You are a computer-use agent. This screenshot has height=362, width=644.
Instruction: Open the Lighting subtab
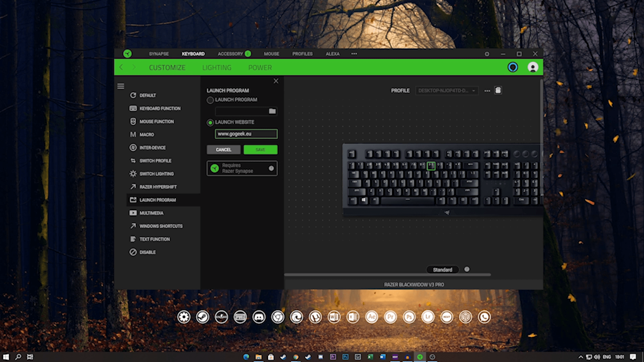pyautogui.click(x=217, y=68)
